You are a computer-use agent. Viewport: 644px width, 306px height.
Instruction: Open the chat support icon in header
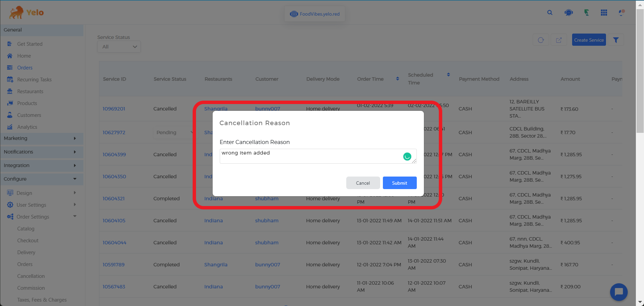click(x=568, y=13)
